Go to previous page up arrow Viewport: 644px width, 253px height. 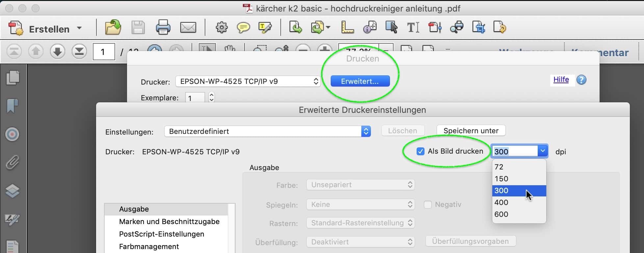(36, 52)
